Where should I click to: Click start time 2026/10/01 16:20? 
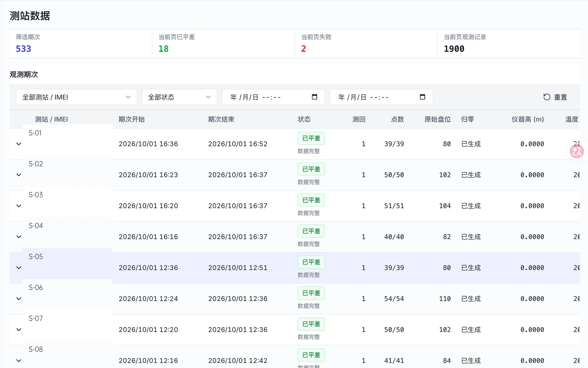(148, 206)
